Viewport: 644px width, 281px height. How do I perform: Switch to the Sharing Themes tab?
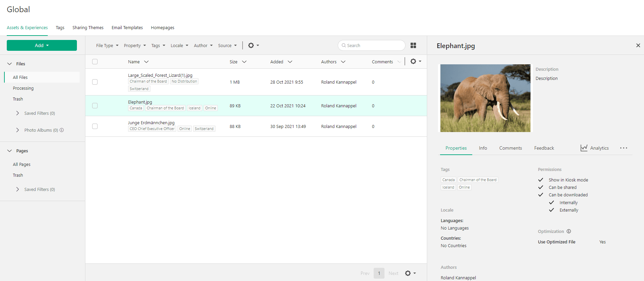tap(88, 28)
